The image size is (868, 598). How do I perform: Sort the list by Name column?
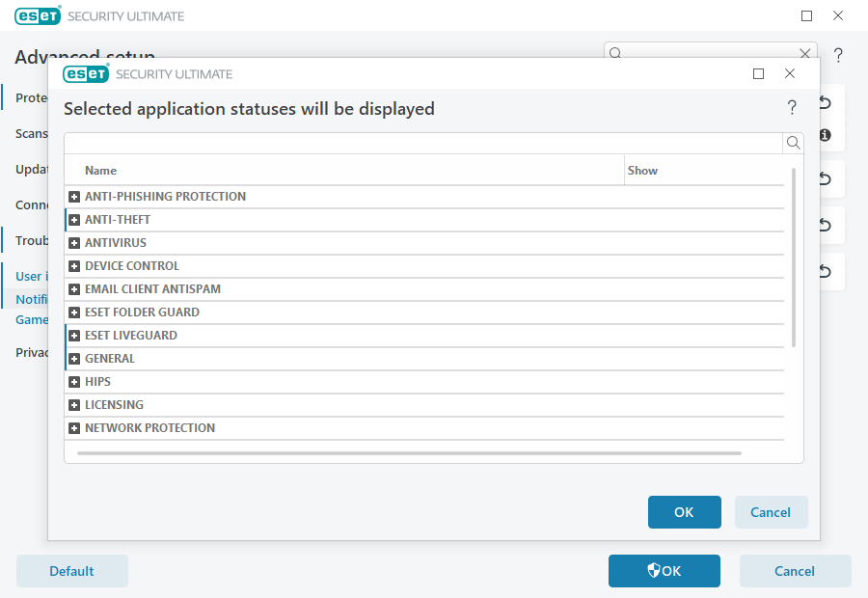coord(100,171)
